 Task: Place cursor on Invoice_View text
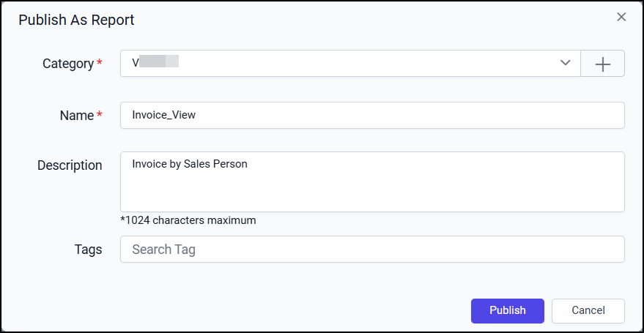[164, 115]
